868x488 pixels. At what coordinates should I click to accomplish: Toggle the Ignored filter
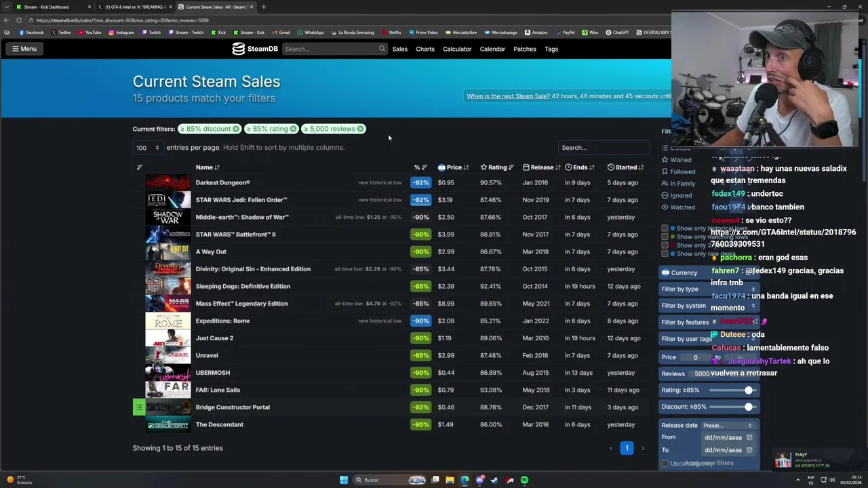click(677, 195)
